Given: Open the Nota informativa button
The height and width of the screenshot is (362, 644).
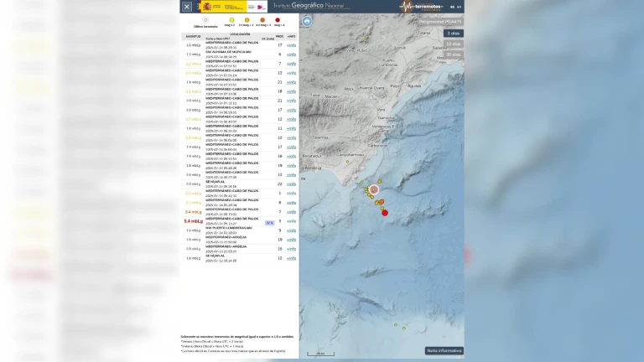Looking at the screenshot, I should [x=444, y=350].
